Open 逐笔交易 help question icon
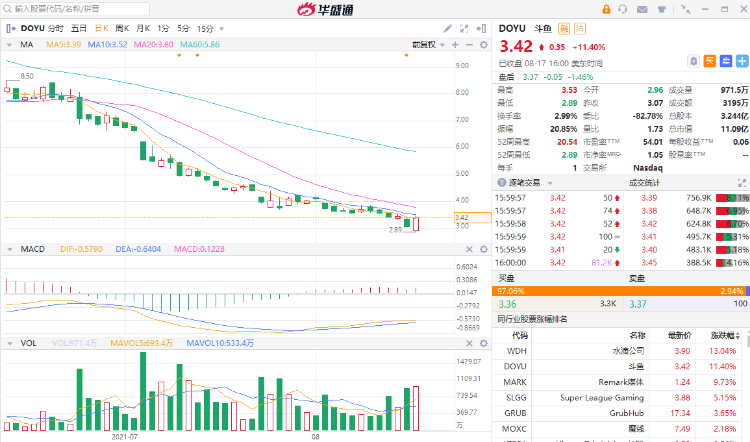The height and width of the screenshot is (442, 750). [x=501, y=183]
